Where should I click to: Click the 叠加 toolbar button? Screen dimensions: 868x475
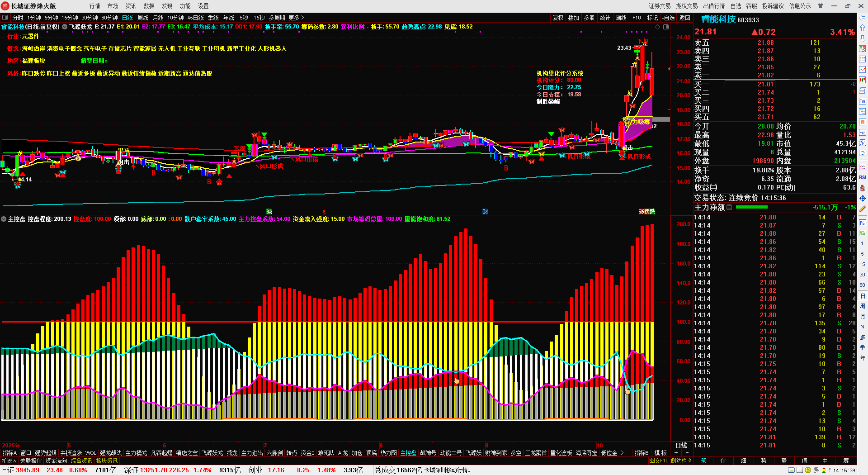(574, 18)
